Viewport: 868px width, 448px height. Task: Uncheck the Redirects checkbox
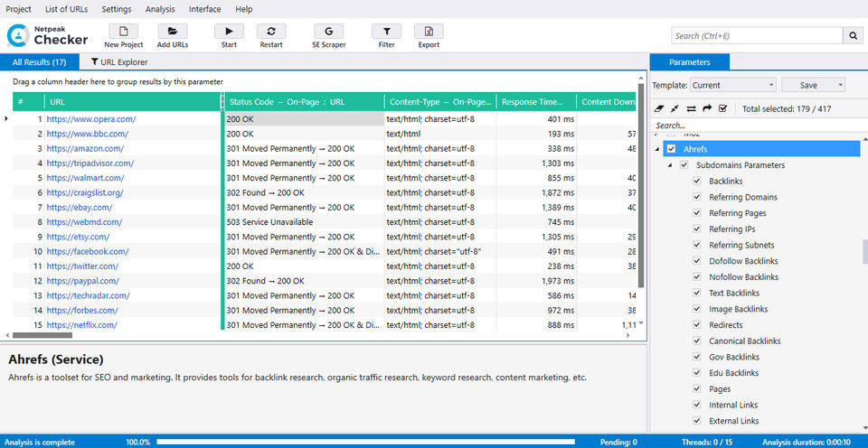coord(697,324)
